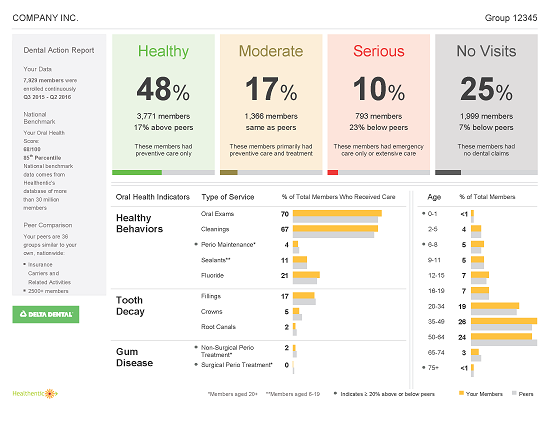Screen dimensions: 550x425
Task: Click the Cleanings bar in chart
Action: (335, 229)
